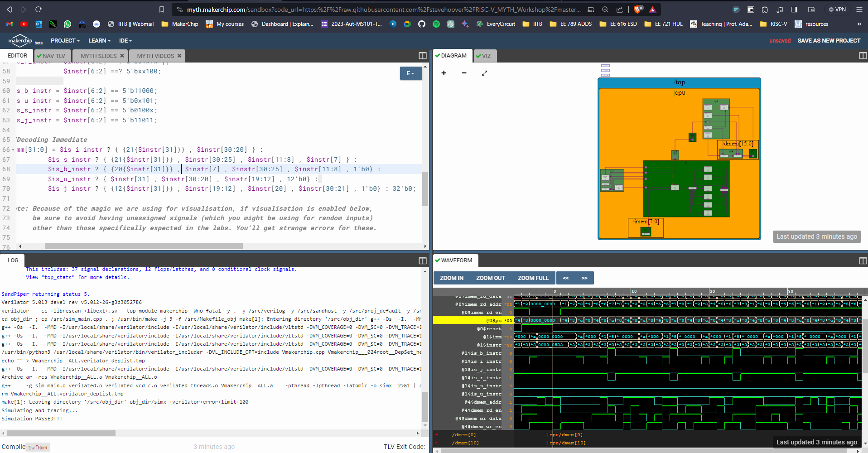Open Spotify bookmark icon
The width and height of the screenshot is (868, 453).
(x=436, y=24)
